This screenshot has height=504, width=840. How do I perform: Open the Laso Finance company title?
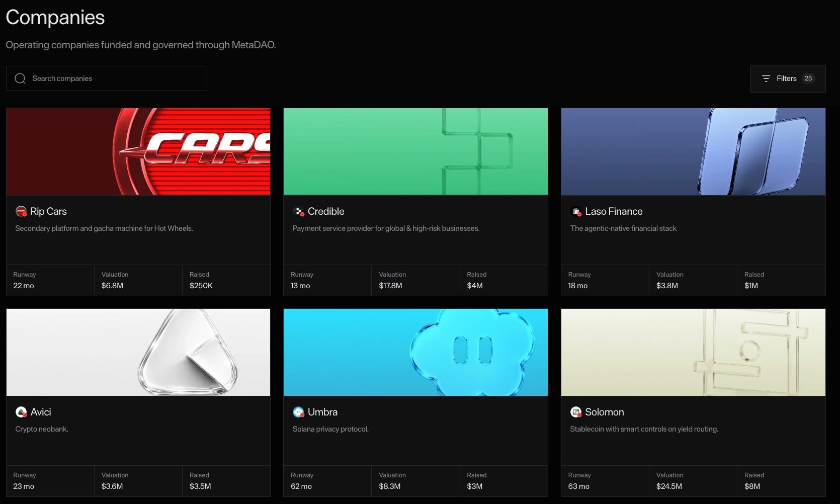click(614, 211)
